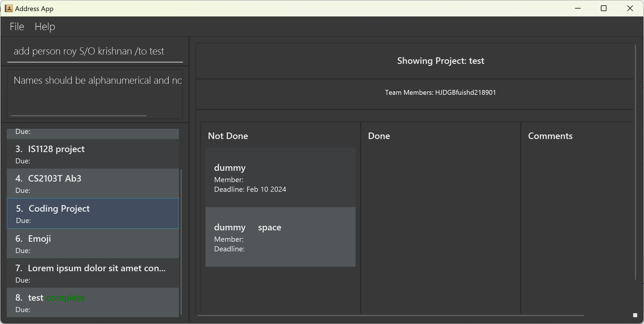Click the Address App title bar icon
The height and width of the screenshot is (324, 644).
coord(9,9)
